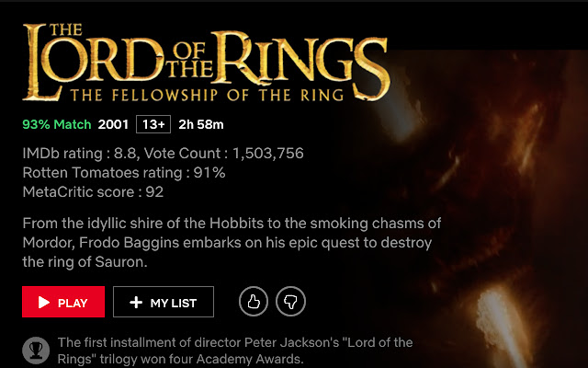This screenshot has width=588, height=368.
Task: Click the thumbs up rating icon
Action: point(254,302)
